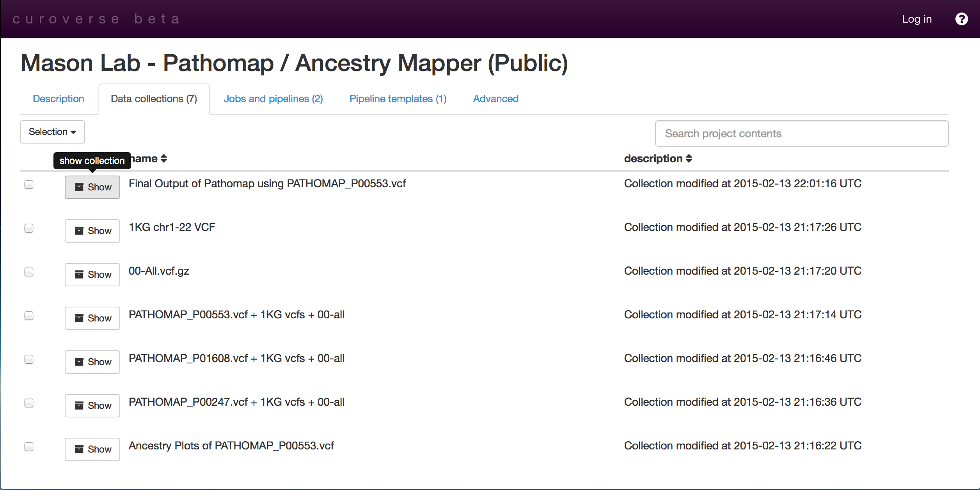
Task: Focus the Search project contents field
Action: coord(802,133)
